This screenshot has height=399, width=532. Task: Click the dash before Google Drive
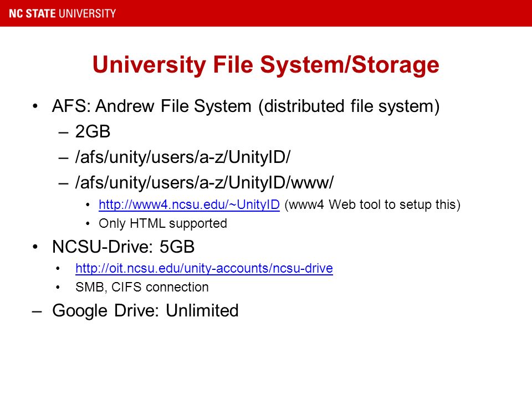click(37, 311)
